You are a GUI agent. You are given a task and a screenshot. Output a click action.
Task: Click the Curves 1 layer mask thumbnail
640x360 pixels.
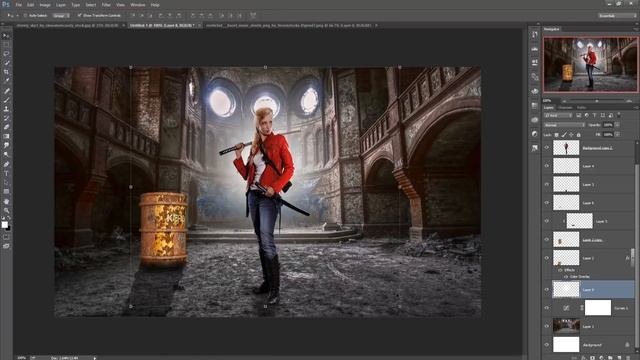[x=598, y=308]
